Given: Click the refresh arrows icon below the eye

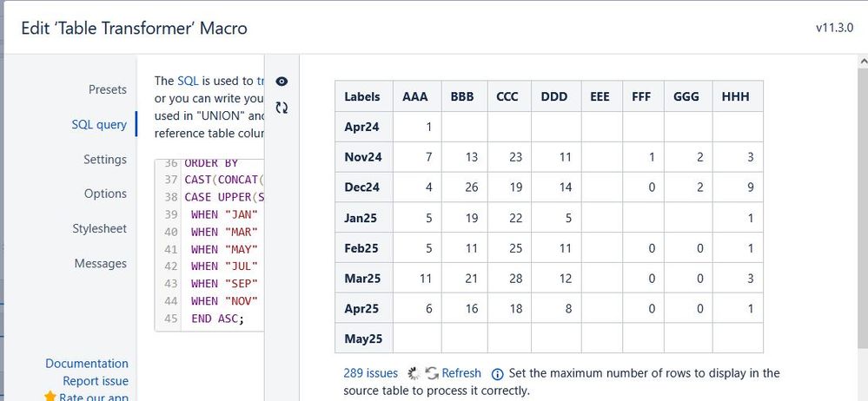Looking at the screenshot, I should [282, 108].
